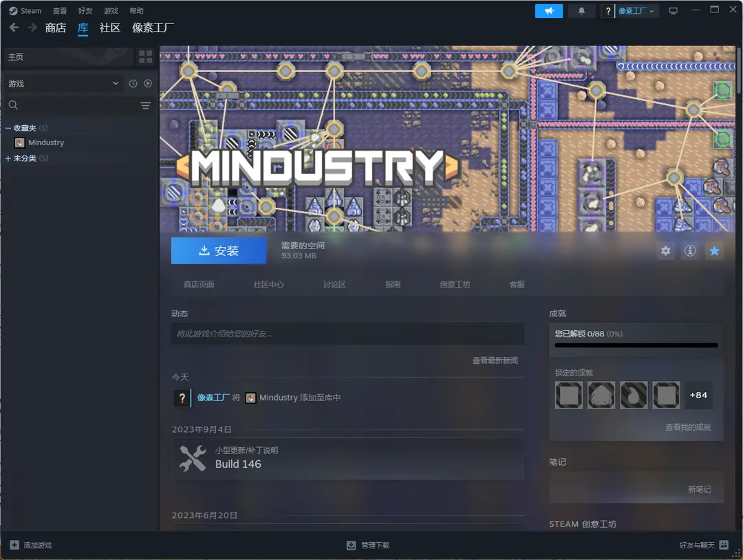Open the 商店页面 link

point(199,284)
